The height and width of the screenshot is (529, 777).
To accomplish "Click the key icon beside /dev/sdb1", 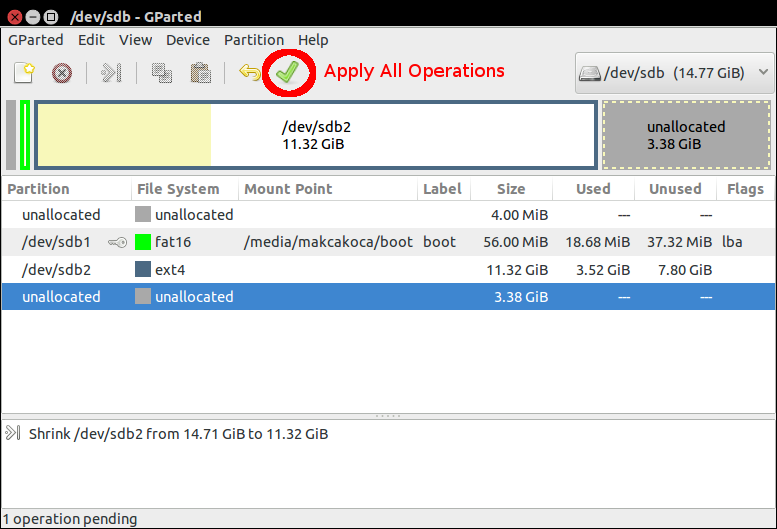I will [x=116, y=242].
